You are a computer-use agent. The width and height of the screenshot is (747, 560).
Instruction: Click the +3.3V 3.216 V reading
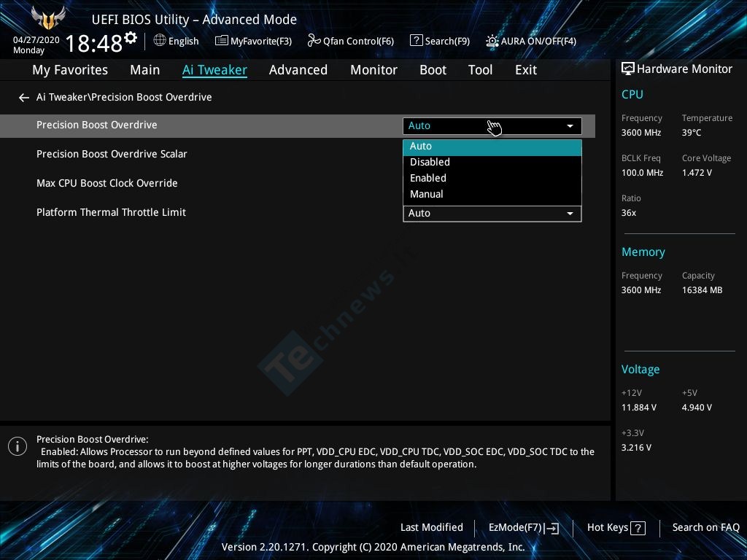coord(636,448)
